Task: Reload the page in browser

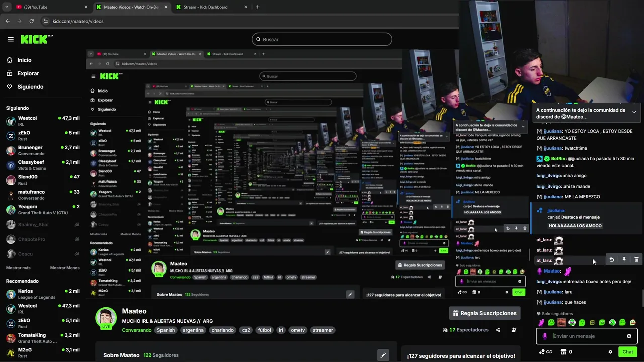Action: pyautogui.click(x=32, y=21)
